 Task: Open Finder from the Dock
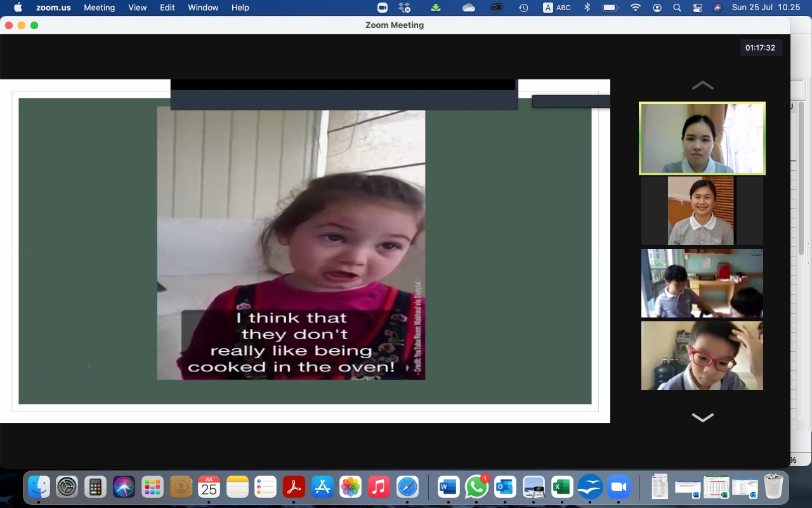click(39, 487)
